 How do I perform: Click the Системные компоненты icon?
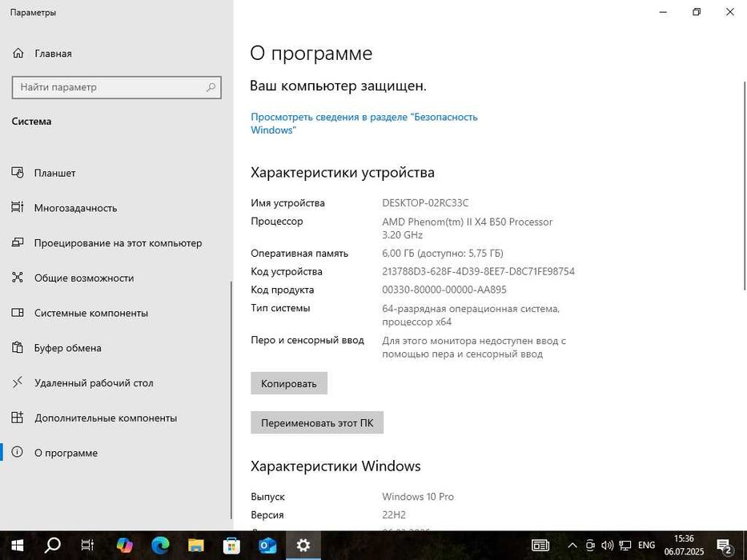tap(17, 312)
